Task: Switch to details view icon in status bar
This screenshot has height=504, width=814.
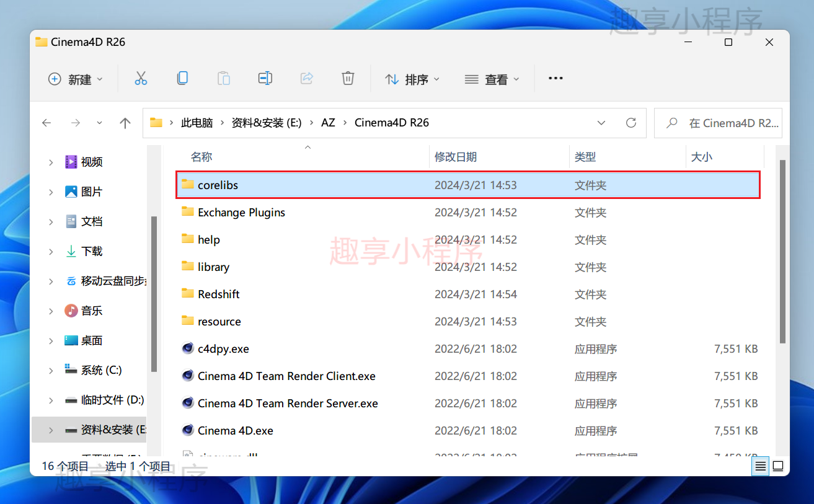Action: (761, 466)
